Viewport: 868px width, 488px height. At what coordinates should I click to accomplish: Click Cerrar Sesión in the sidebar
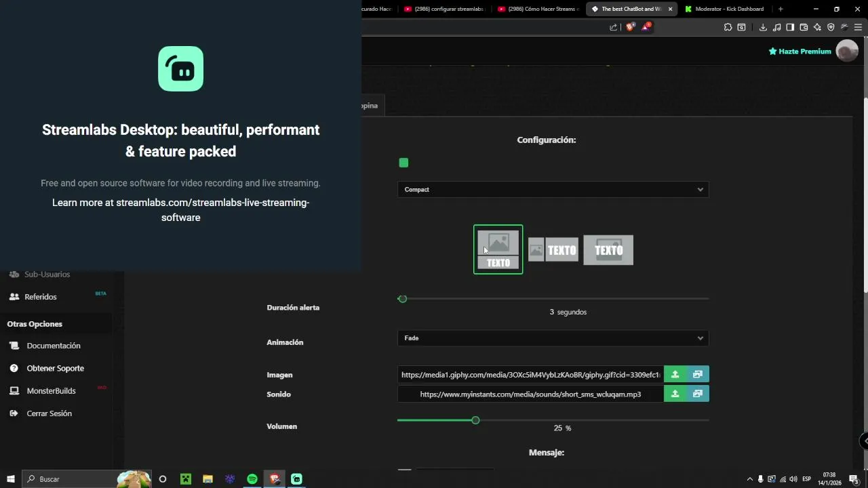tap(49, 413)
